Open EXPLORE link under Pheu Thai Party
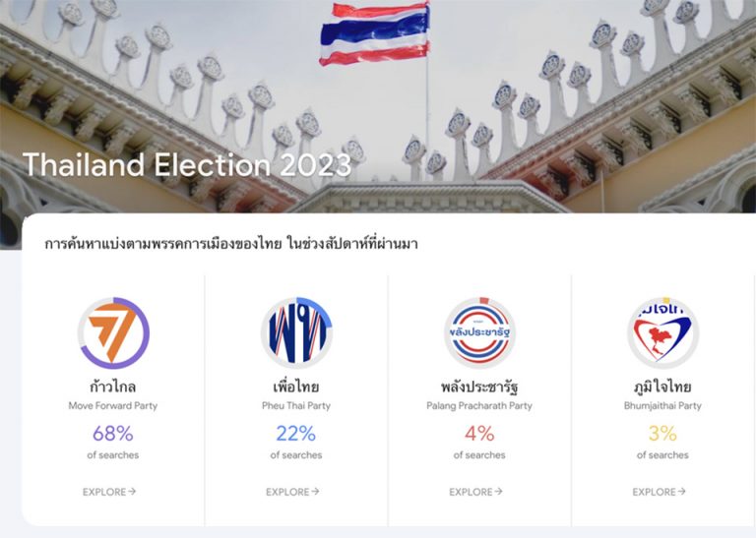 click(292, 492)
